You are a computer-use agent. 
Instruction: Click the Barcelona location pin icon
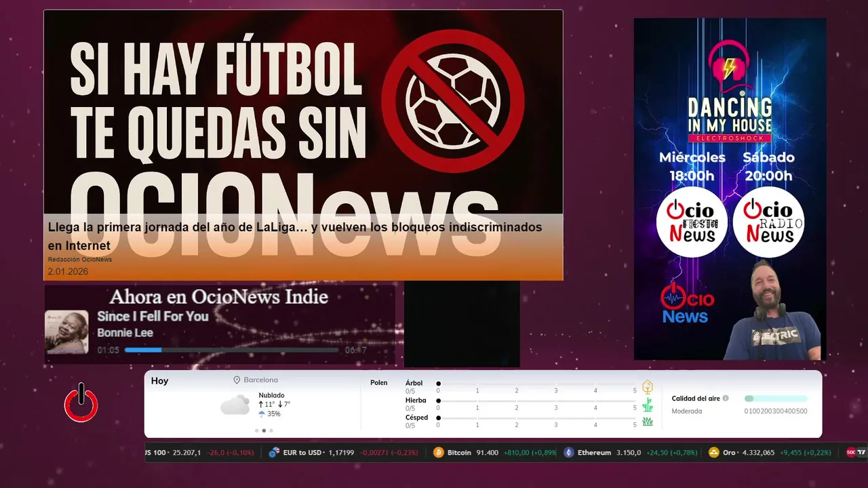click(237, 380)
